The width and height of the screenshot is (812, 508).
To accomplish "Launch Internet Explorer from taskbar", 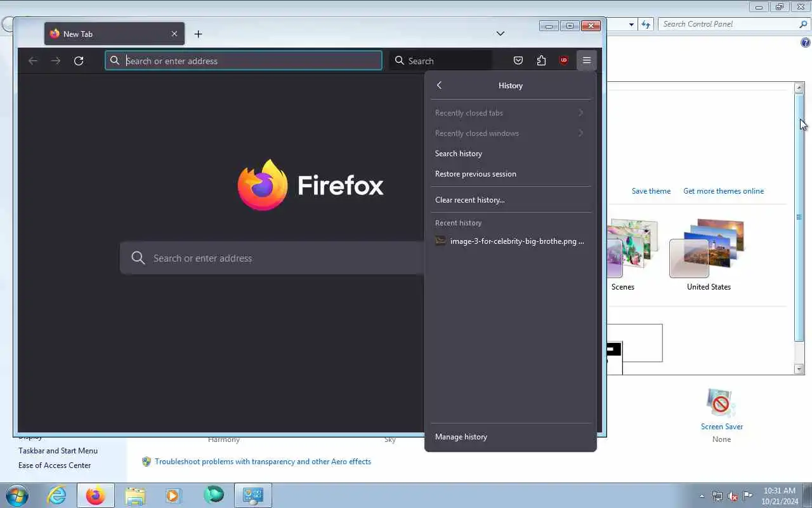I will coord(57,495).
